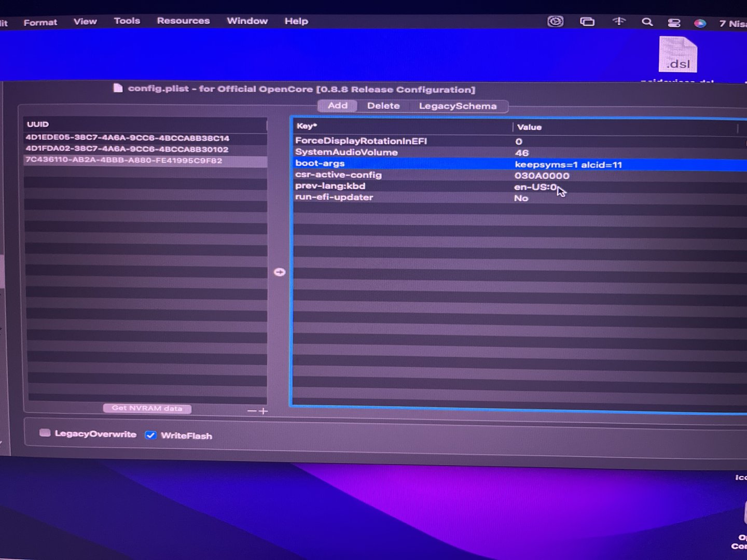747x560 pixels.
Task: Remove UUID with the minus button
Action: tap(252, 411)
